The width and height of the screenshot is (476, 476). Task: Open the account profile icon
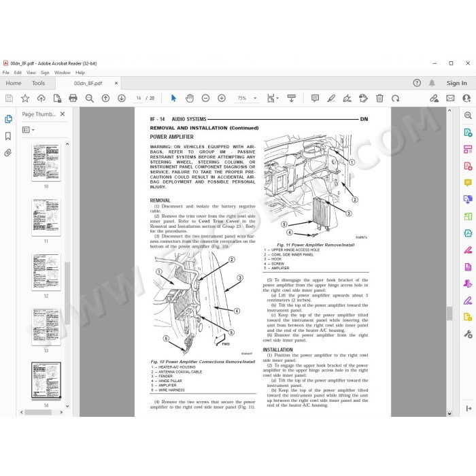pyautogui.click(x=466, y=99)
